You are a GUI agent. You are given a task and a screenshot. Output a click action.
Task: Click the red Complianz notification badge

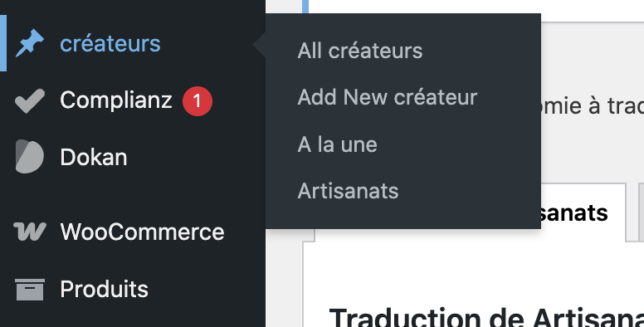pos(198,101)
